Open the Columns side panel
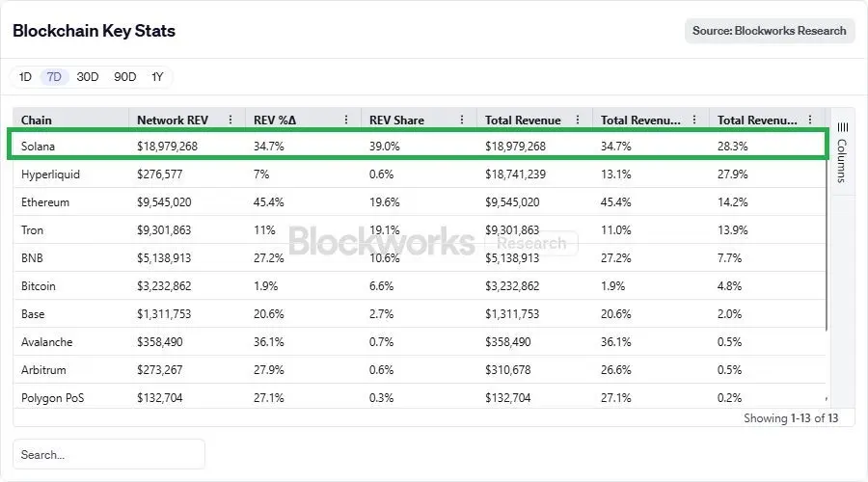This screenshot has height=482, width=868. pos(842,152)
